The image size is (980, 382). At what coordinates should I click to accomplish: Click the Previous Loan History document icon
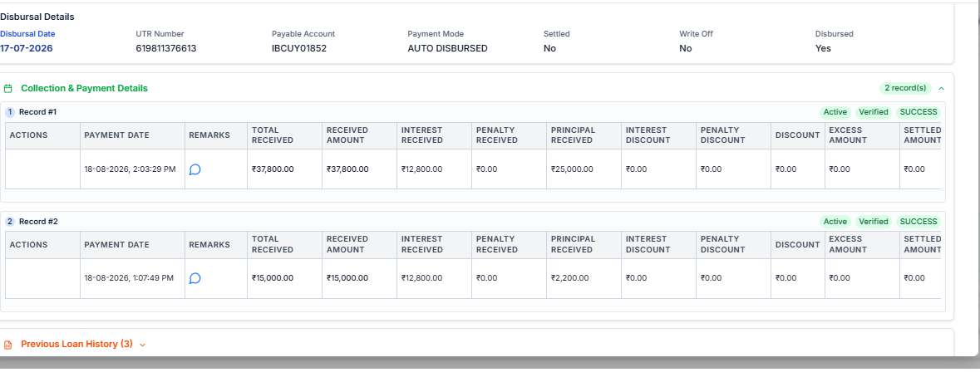pos(8,345)
